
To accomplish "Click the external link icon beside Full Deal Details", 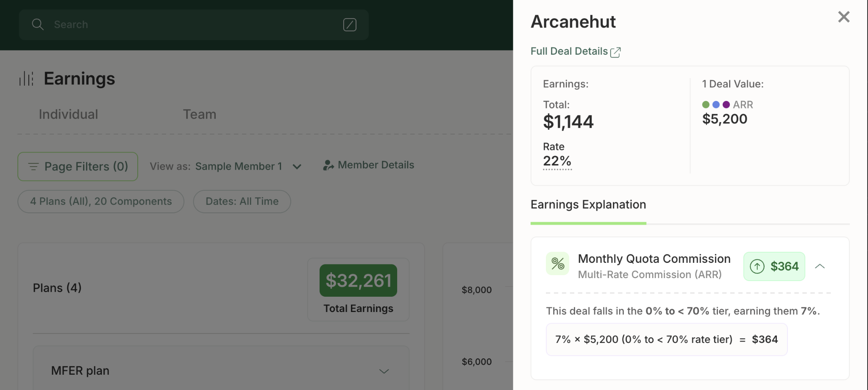I will click(x=615, y=52).
